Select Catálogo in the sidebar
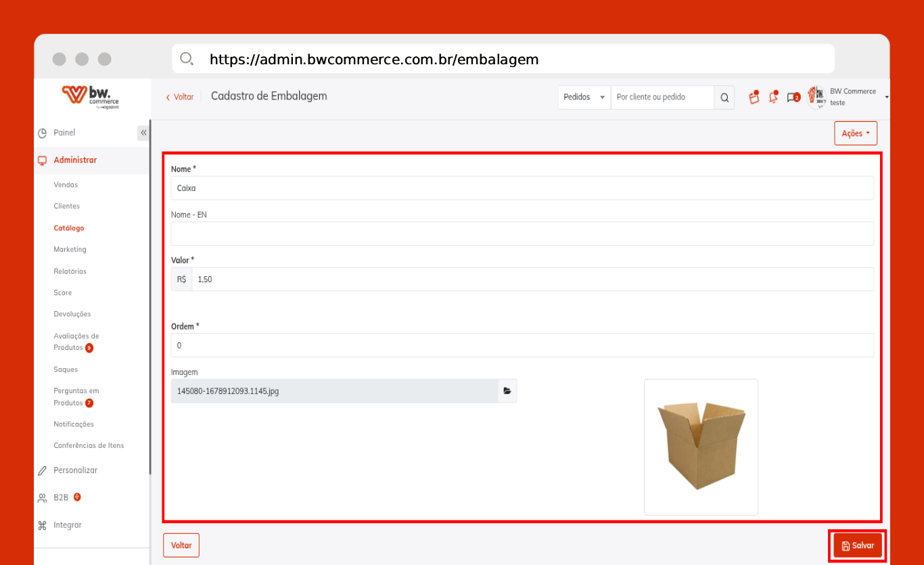 pos(69,228)
